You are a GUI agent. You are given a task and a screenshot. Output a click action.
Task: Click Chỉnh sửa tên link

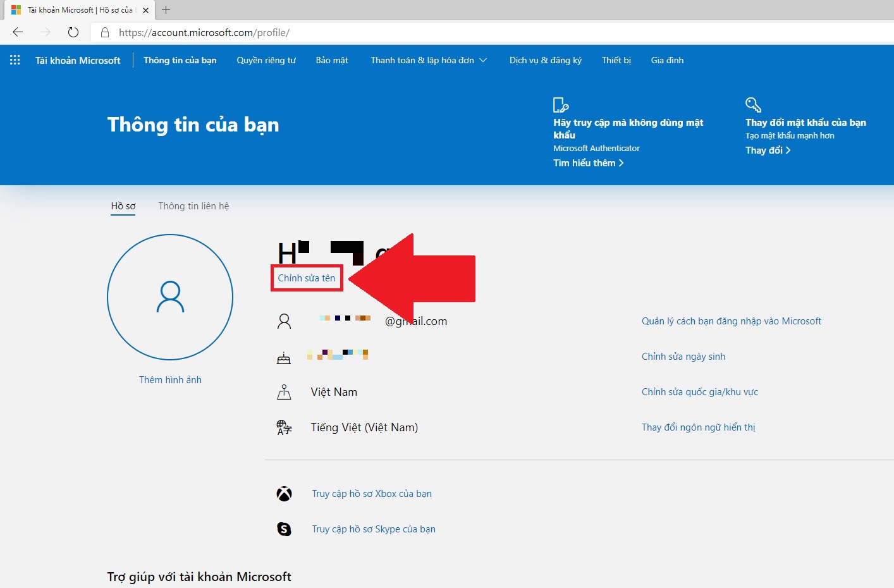pos(307,278)
